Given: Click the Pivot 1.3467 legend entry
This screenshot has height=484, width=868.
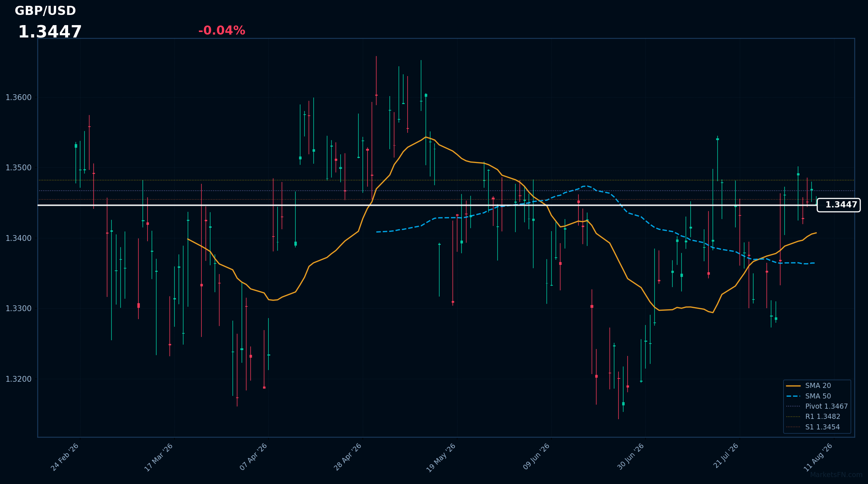Looking at the screenshot, I should tap(817, 406).
